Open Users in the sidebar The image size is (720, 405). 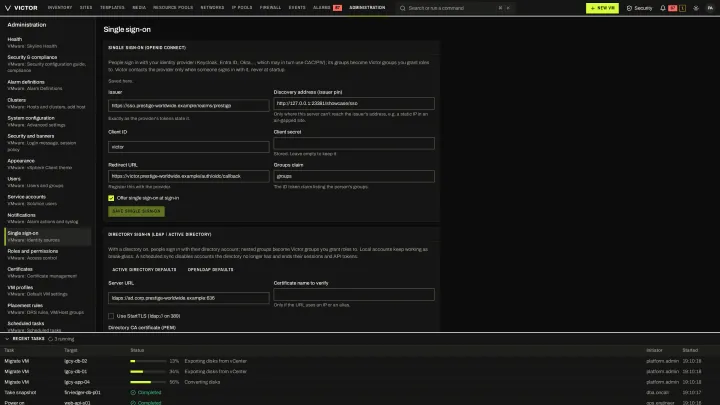click(48, 182)
